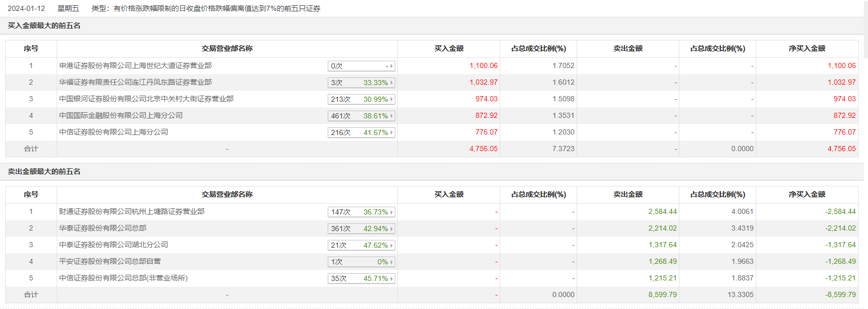Open 平安证券股份有限公司总部自营 link
Viewport: 868px width, 309px height.
(110, 261)
